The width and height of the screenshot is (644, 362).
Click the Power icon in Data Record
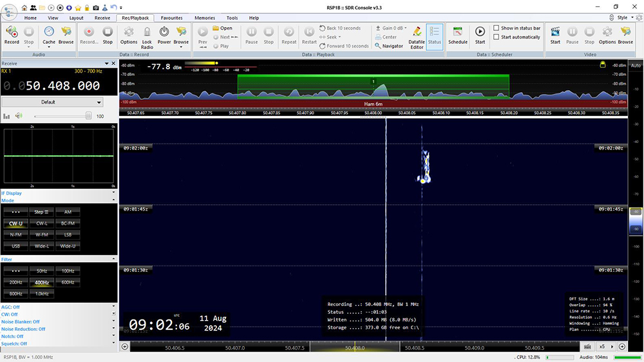(164, 35)
